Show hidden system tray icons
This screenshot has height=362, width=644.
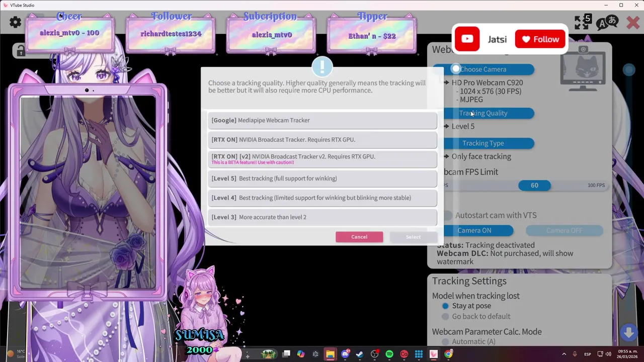coord(563,354)
